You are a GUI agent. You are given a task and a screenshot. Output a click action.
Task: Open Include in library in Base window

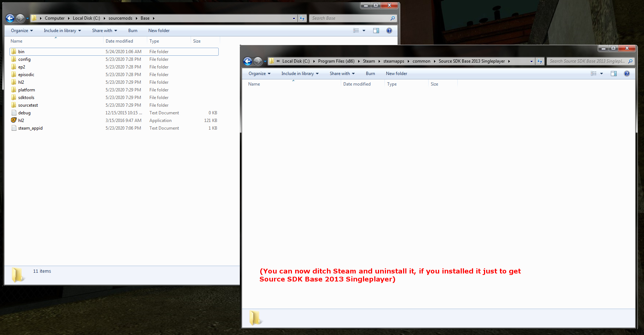point(62,31)
